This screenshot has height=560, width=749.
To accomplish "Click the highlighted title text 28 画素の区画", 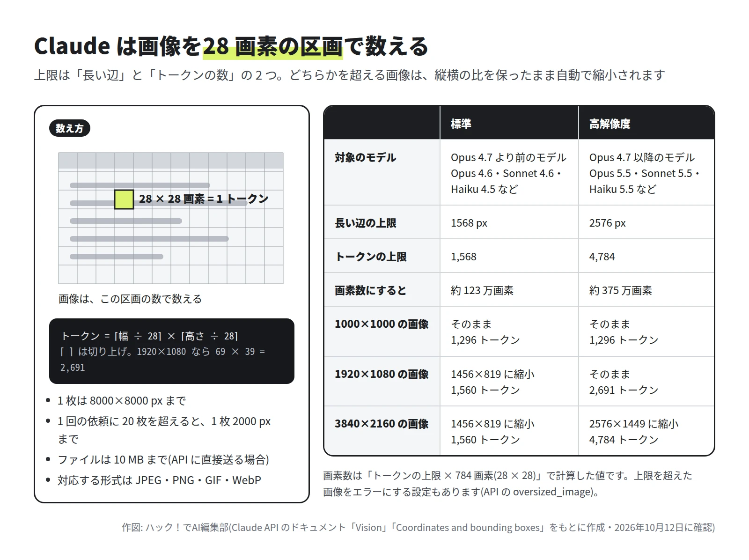I will coord(272,46).
